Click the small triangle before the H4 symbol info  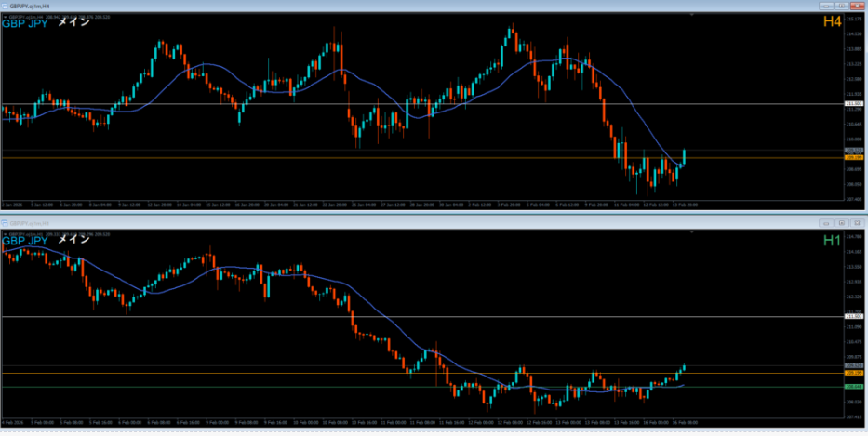tap(4, 15)
